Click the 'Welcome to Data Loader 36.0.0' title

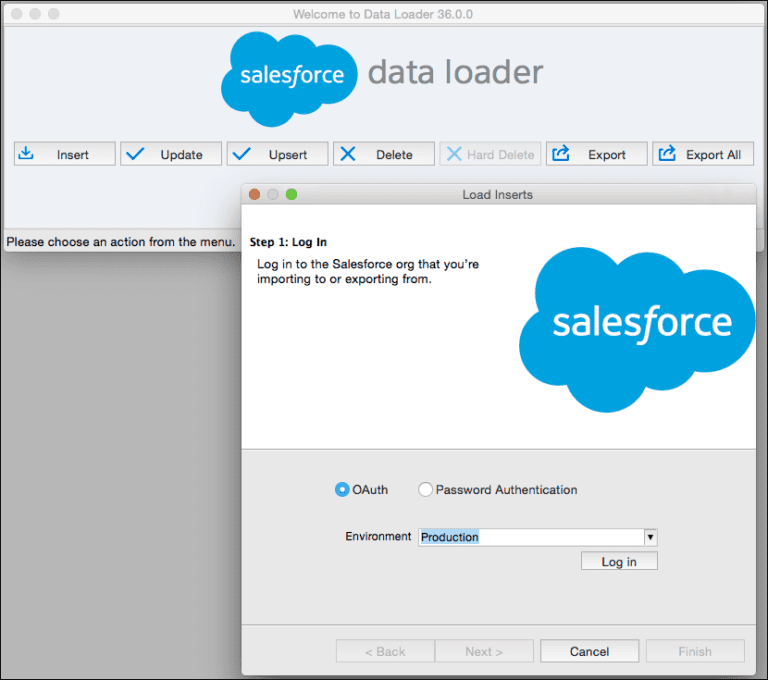(x=383, y=14)
